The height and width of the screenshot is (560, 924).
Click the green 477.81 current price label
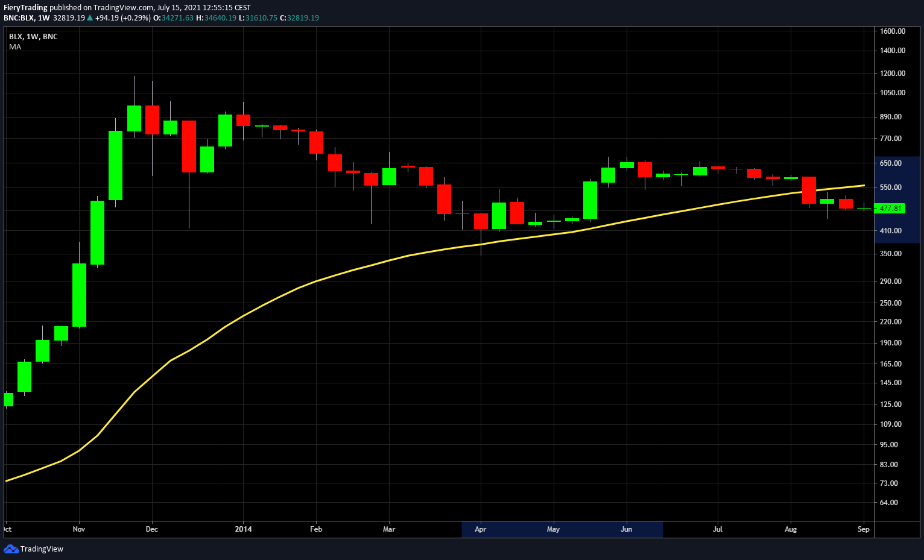pos(890,209)
